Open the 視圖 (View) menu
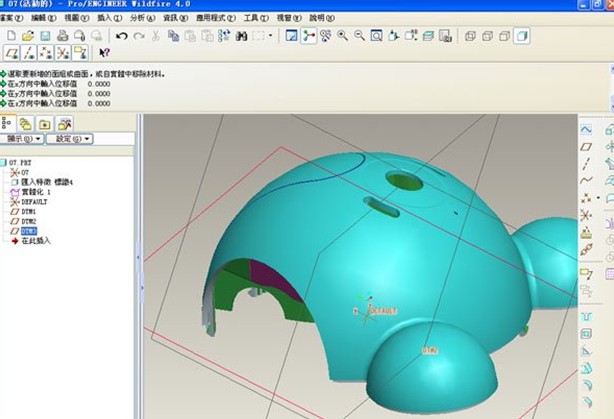Viewport: 614px width, 419px height. pyautogui.click(x=77, y=18)
